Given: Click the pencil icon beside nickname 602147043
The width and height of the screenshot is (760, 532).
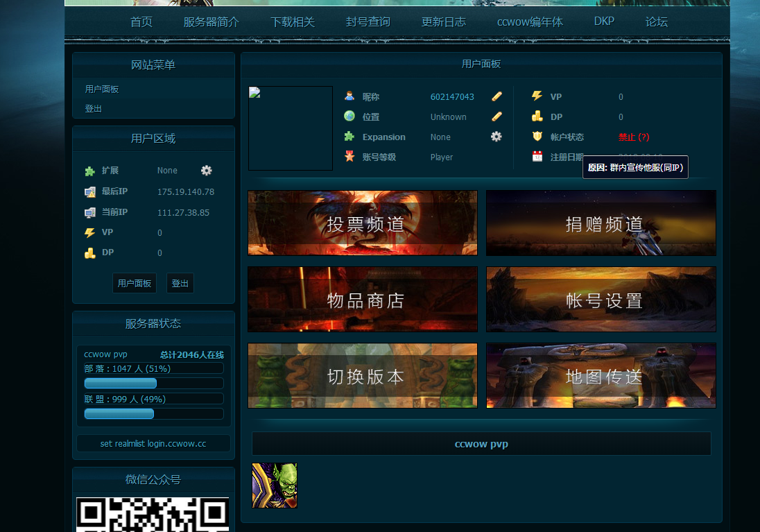Looking at the screenshot, I should coord(496,96).
